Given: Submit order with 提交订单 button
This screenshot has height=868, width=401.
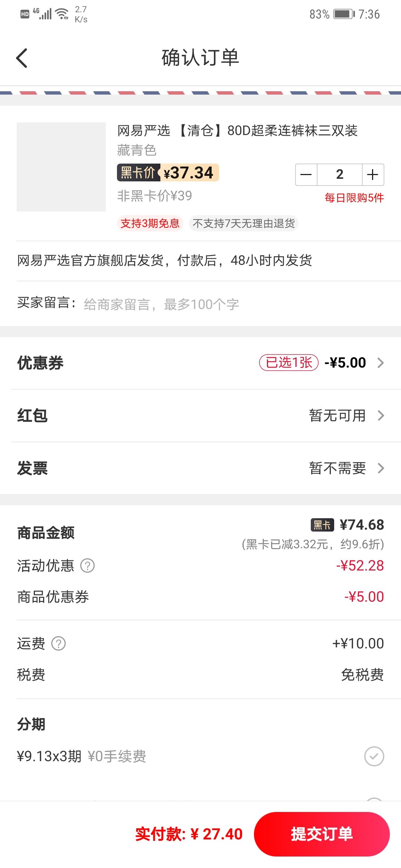Looking at the screenshot, I should [322, 834].
